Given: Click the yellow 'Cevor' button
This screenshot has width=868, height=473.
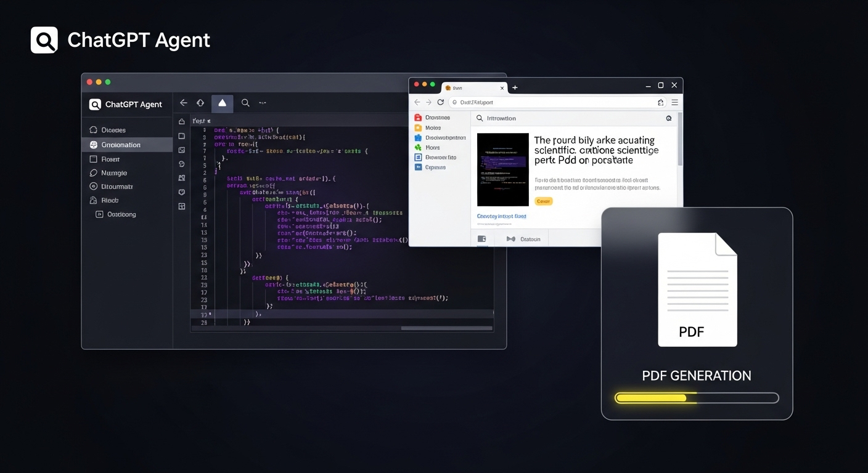Looking at the screenshot, I should point(544,201).
